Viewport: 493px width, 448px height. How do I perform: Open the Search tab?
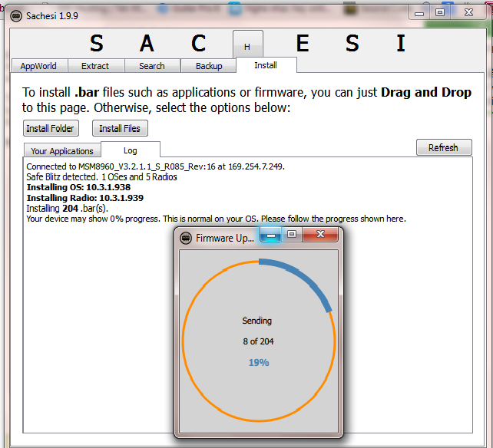[152, 66]
